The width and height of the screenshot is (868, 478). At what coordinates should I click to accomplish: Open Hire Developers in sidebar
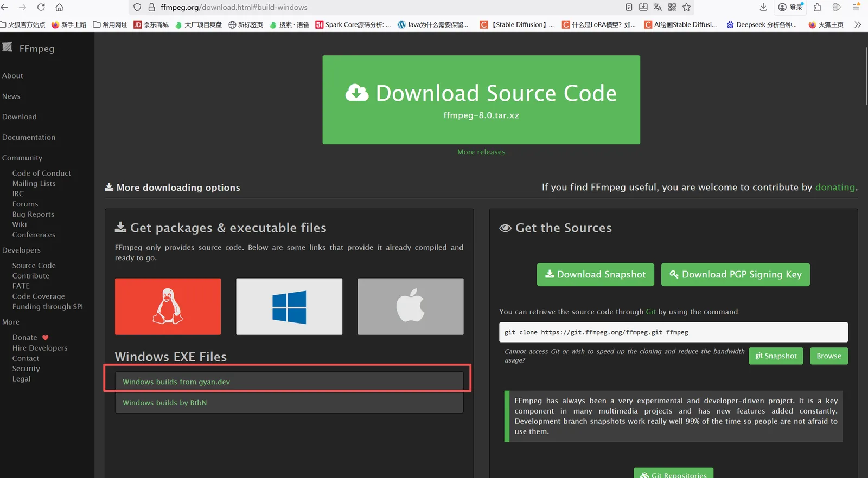coord(40,348)
